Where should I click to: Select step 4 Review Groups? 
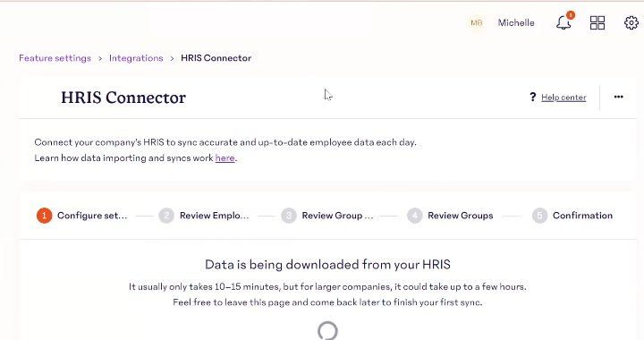(x=450, y=216)
